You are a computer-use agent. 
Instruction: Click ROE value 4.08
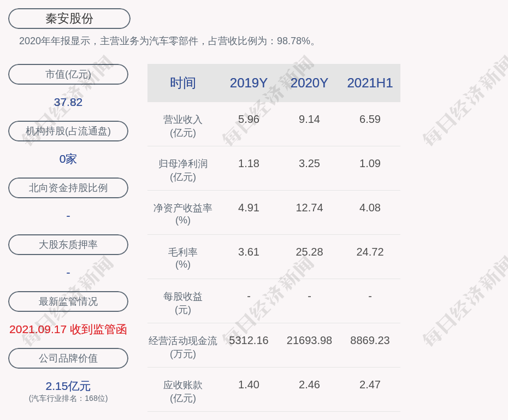[370, 208]
